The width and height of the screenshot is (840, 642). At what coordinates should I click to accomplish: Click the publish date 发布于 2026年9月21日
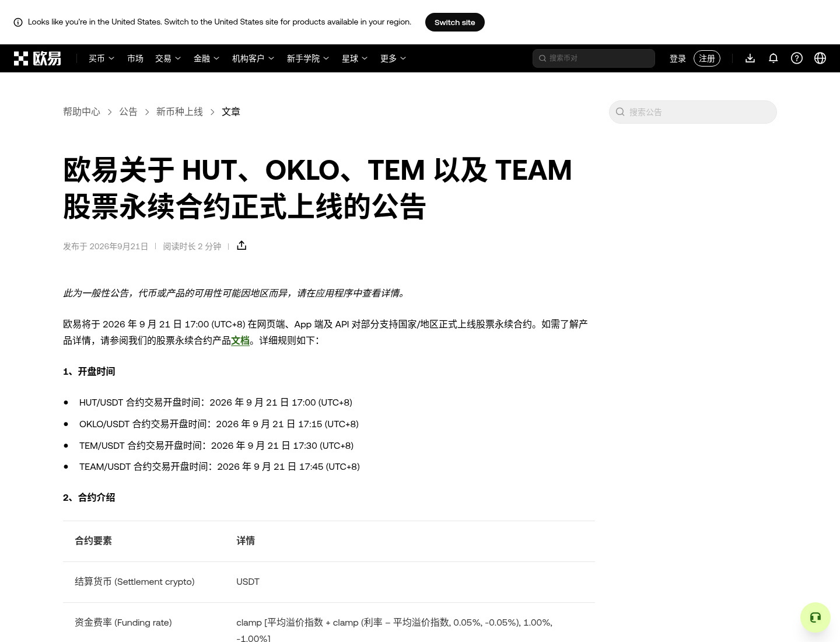click(x=106, y=246)
